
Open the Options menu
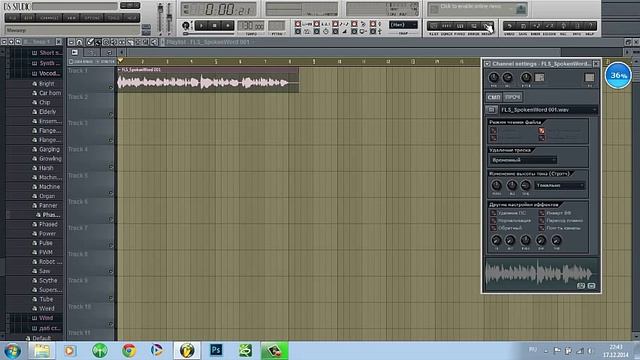coord(91,18)
